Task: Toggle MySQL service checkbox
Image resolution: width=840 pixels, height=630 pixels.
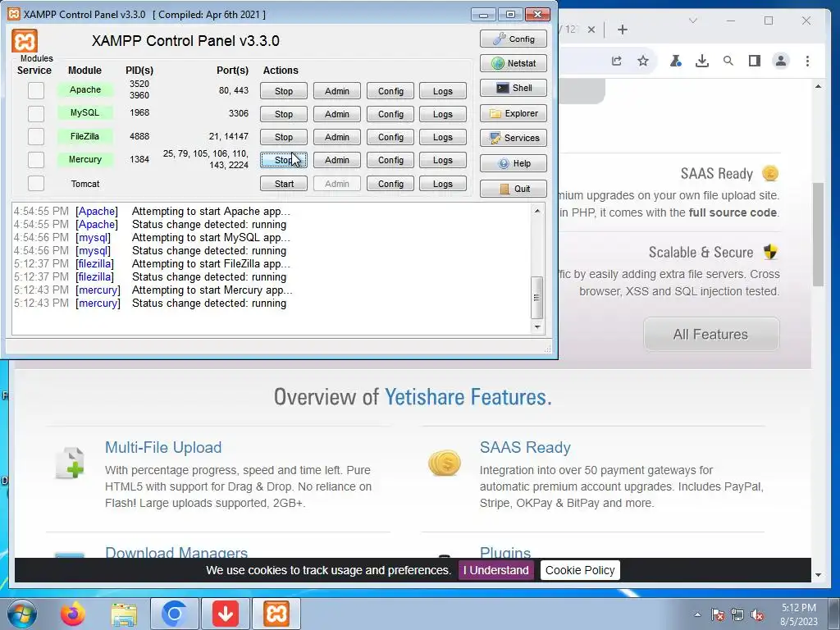Action: click(36, 113)
